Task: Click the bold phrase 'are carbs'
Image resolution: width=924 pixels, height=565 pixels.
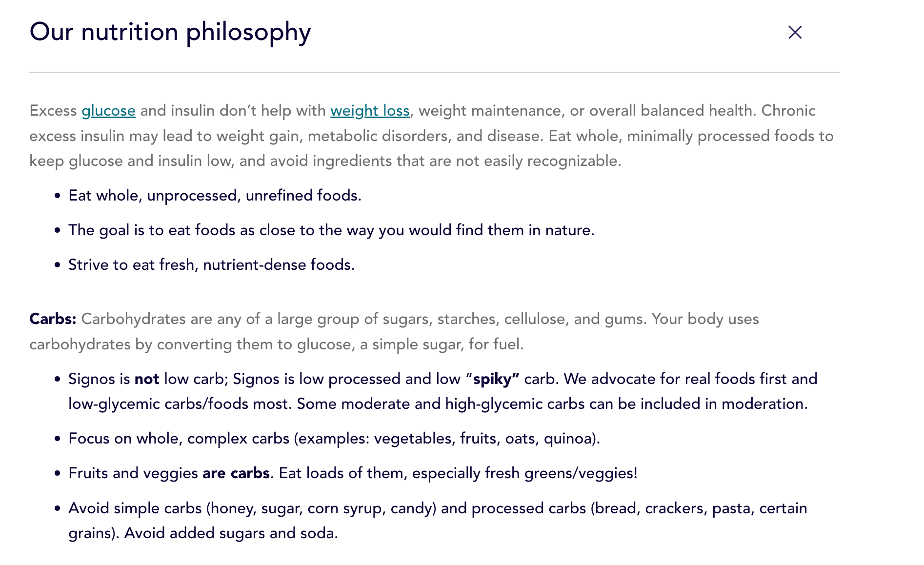Action: pos(236,473)
